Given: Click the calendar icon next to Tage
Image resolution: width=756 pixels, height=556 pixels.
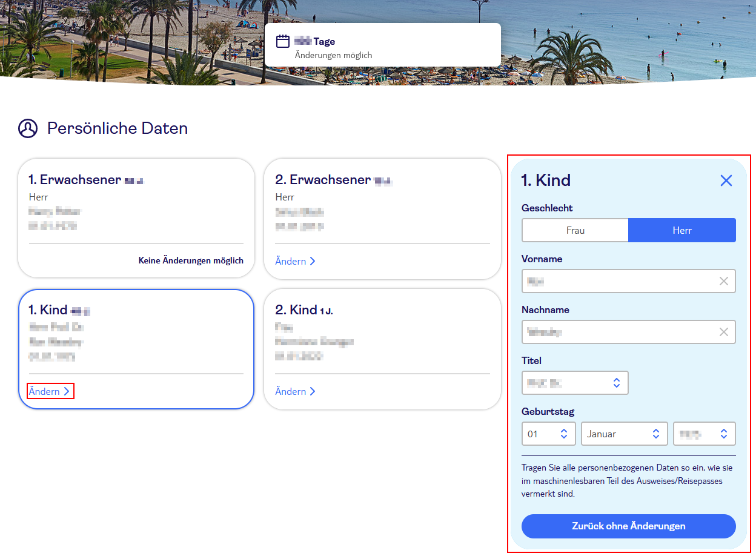Looking at the screenshot, I should click(x=283, y=40).
